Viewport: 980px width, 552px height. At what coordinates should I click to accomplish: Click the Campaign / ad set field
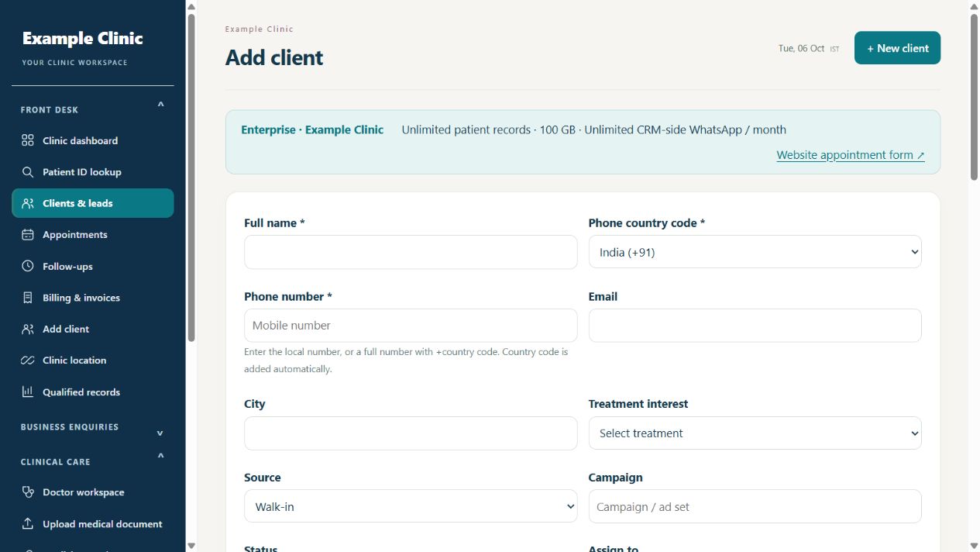(755, 506)
